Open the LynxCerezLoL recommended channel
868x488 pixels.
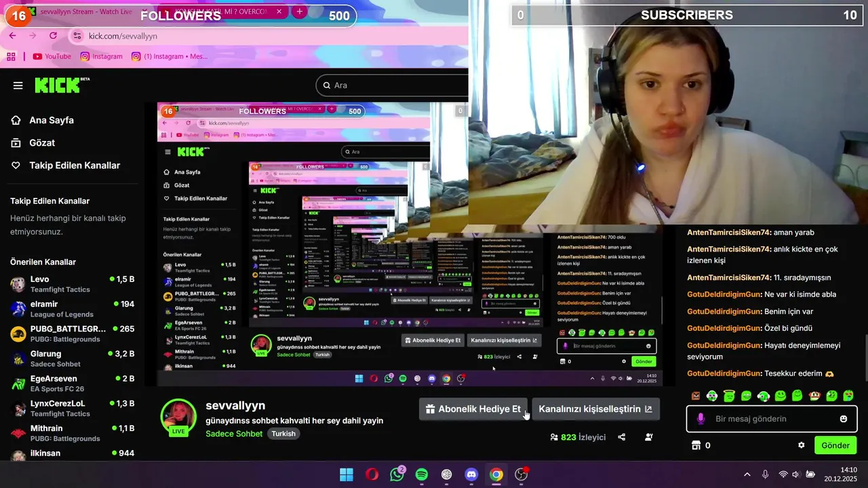pyautogui.click(x=72, y=408)
